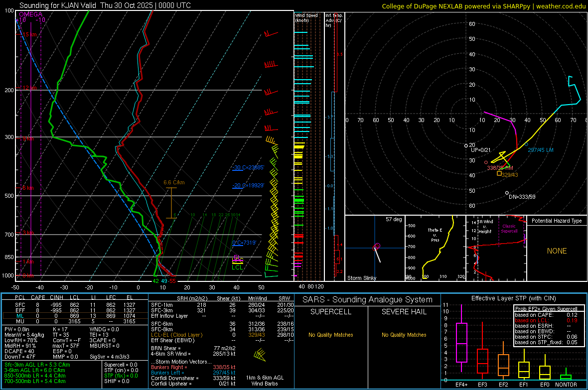Select the EFF parcel row

[75, 310]
